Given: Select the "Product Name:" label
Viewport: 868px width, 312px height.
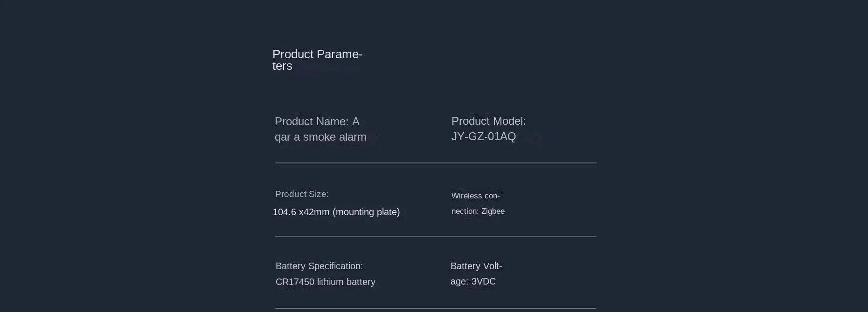Looking at the screenshot, I should click(x=311, y=122).
